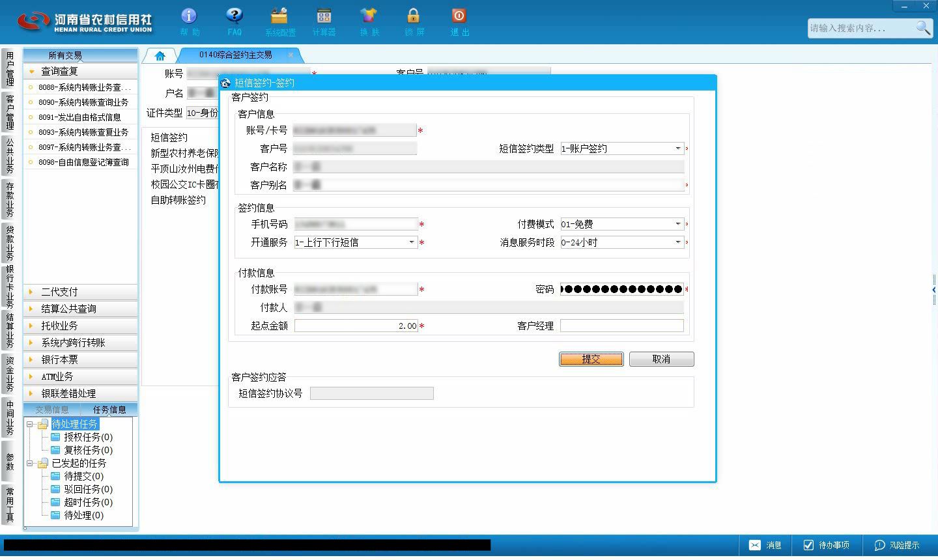938x560 pixels.
Task: Click the 提交 submit button
Action: (x=591, y=359)
